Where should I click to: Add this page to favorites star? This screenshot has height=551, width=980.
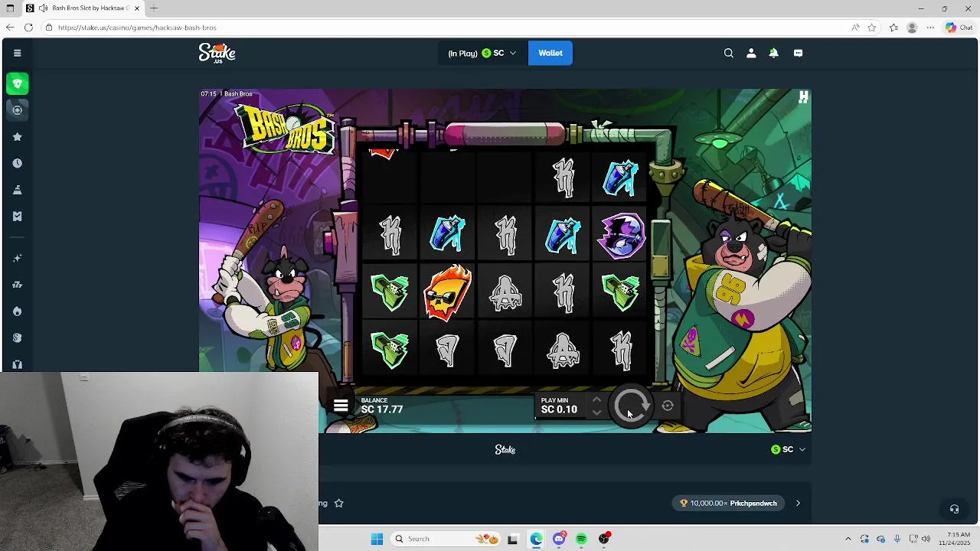pos(871,28)
